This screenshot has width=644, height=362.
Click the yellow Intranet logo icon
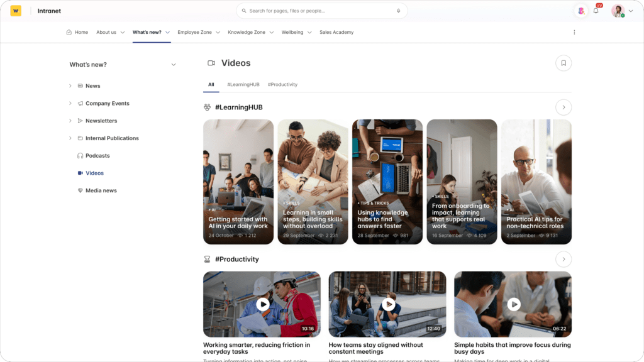click(x=16, y=11)
